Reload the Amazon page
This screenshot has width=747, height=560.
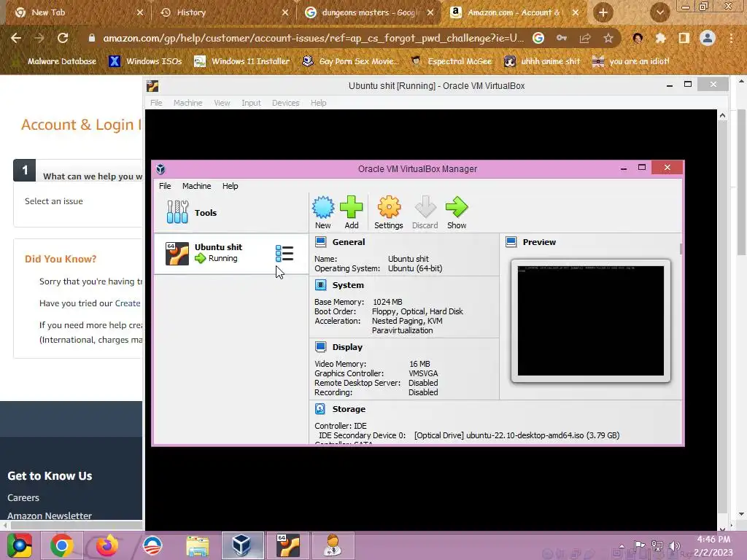point(63,38)
